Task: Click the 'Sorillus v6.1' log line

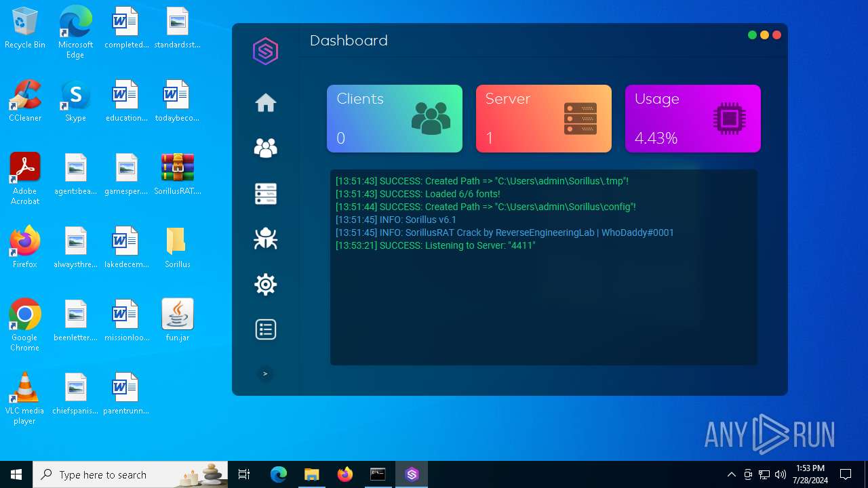Action: (x=396, y=220)
